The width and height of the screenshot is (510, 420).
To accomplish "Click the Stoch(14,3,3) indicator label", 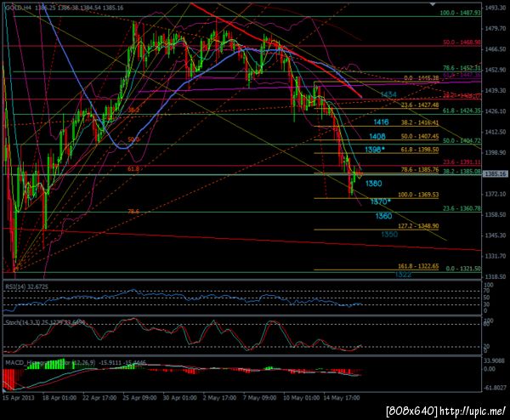I will (45, 322).
